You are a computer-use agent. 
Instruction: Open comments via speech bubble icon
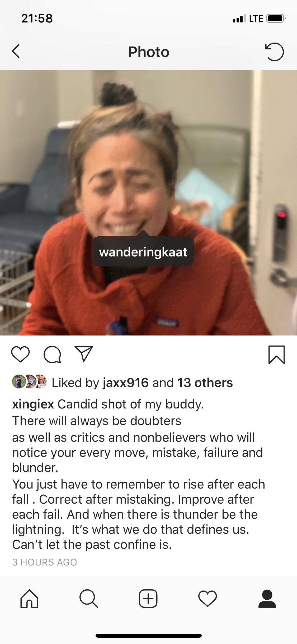coord(52,354)
